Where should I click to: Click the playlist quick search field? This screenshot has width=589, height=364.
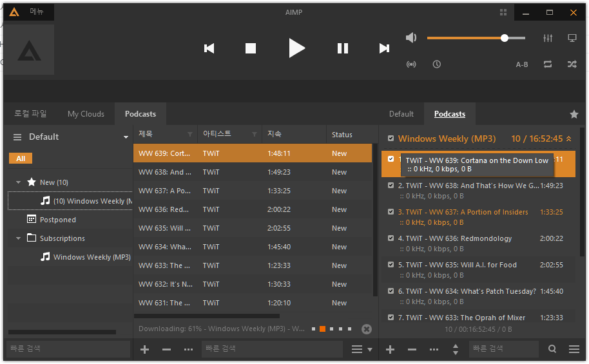504,349
